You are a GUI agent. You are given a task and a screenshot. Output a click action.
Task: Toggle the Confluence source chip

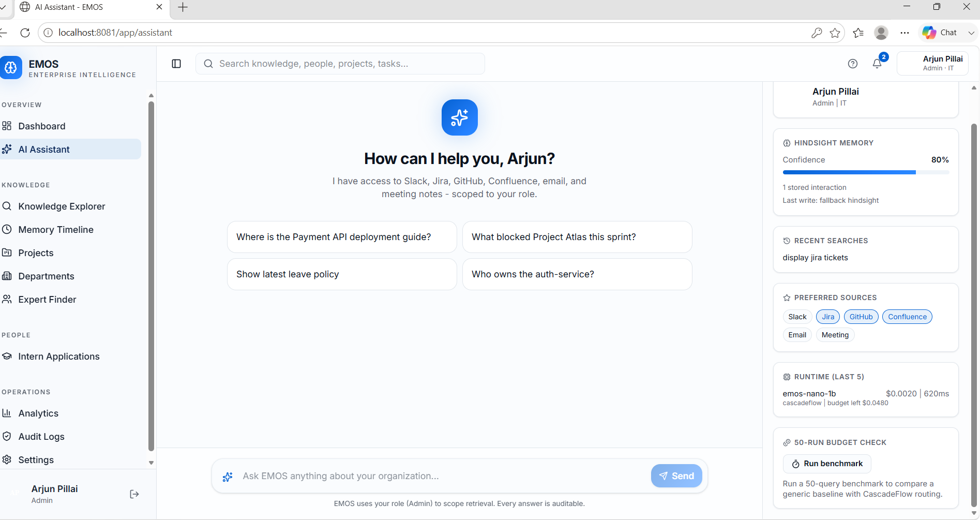point(907,317)
